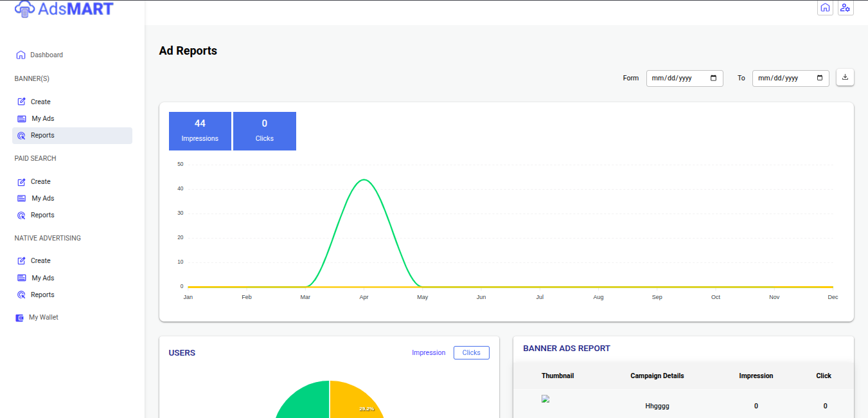The width and height of the screenshot is (868, 418).
Task: Click the "USERS" panel title
Action: [x=182, y=353]
